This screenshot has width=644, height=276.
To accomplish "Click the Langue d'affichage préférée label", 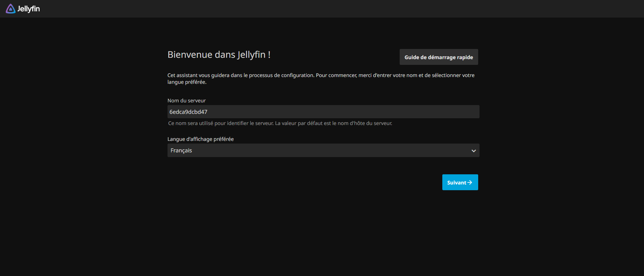I will 200,139.
